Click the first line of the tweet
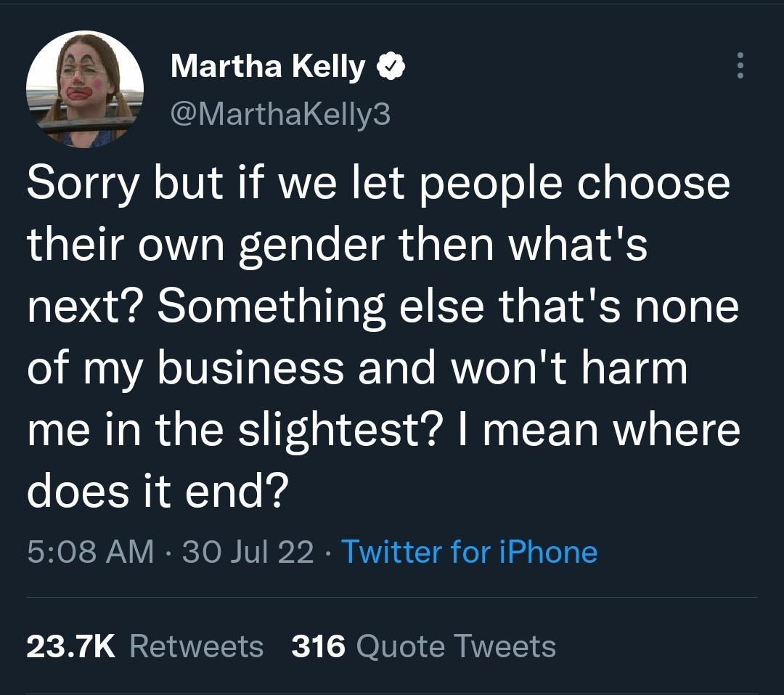Screen dimensions: 784x695 point(377,184)
